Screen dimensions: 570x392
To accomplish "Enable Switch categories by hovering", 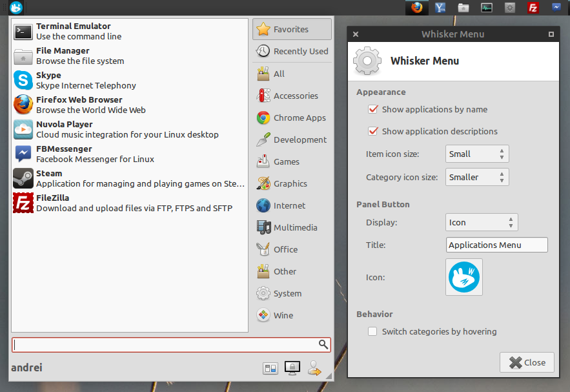I will [372, 331].
